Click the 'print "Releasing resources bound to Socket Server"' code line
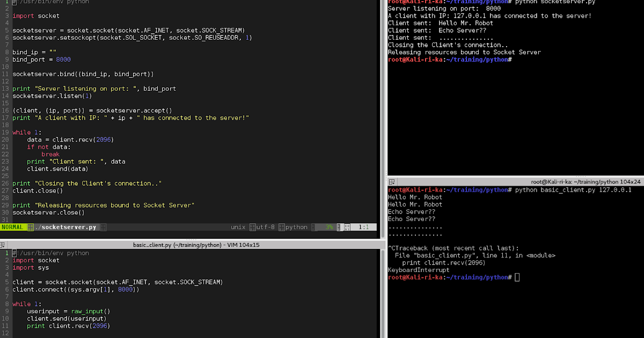This screenshot has height=338, width=644. (x=103, y=205)
